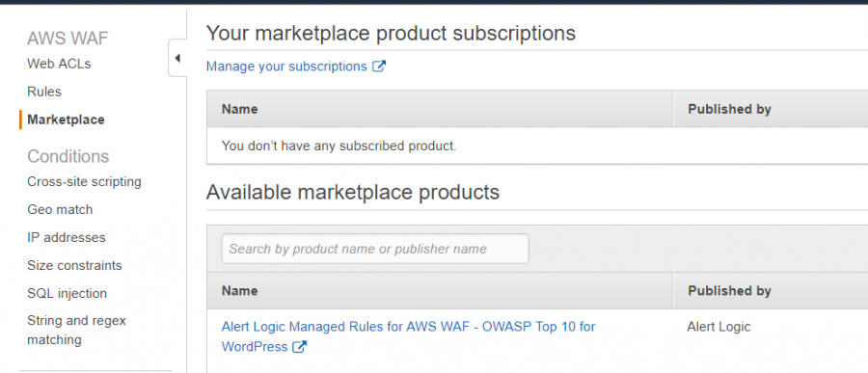
Task: Click the Alert Logic publisher cell
Action: [x=719, y=327]
